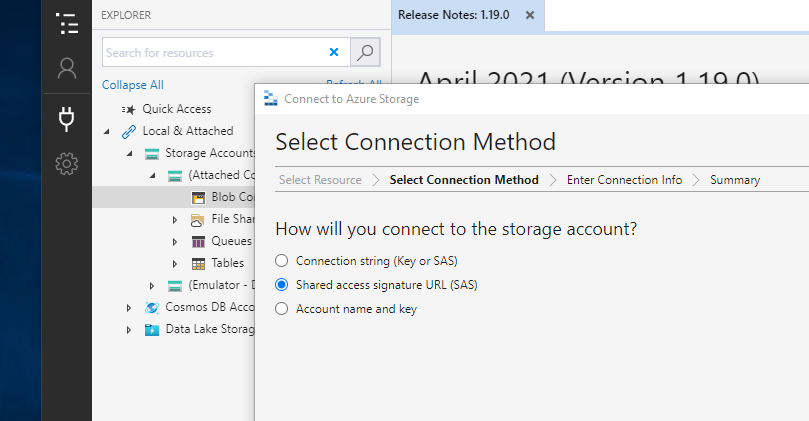Click the Collapse All link

pyautogui.click(x=133, y=85)
